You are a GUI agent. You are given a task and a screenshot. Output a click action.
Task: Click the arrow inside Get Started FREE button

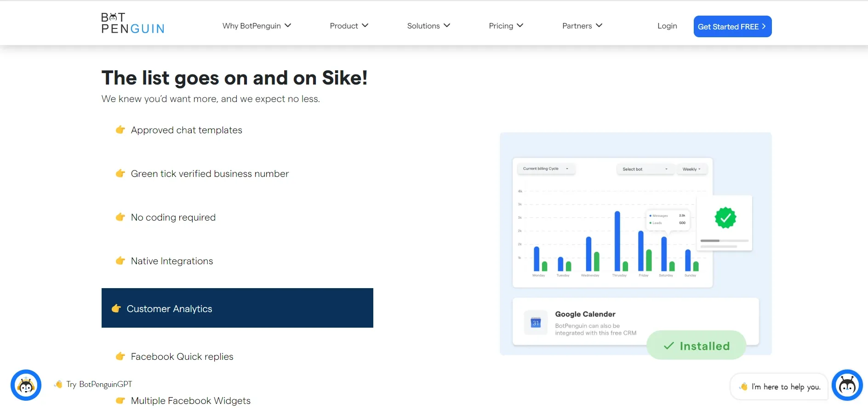764,26
